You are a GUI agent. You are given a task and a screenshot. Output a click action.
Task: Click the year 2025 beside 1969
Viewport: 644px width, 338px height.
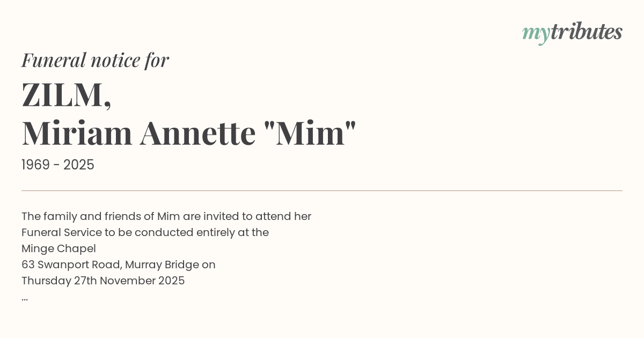[x=79, y=165]
